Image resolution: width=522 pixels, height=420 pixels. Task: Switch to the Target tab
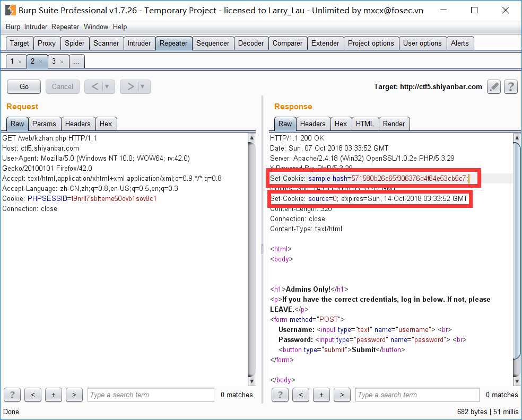(x=20, y=43)
